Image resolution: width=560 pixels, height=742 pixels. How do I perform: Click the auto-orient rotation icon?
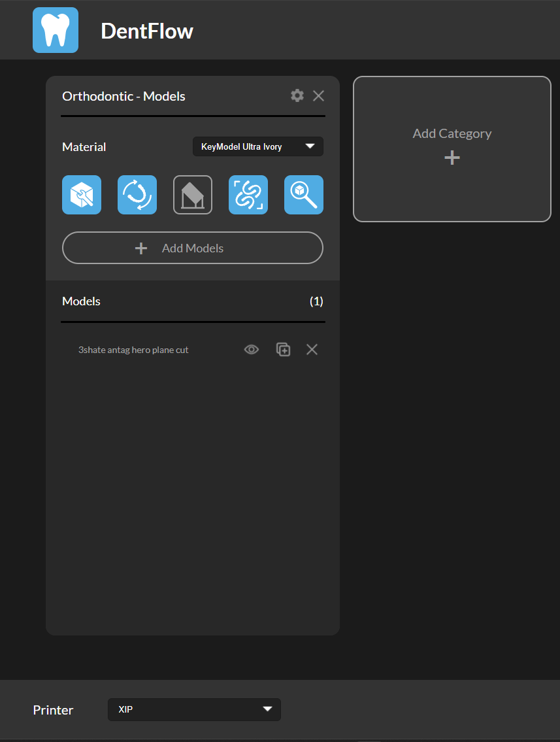point(137,194)
